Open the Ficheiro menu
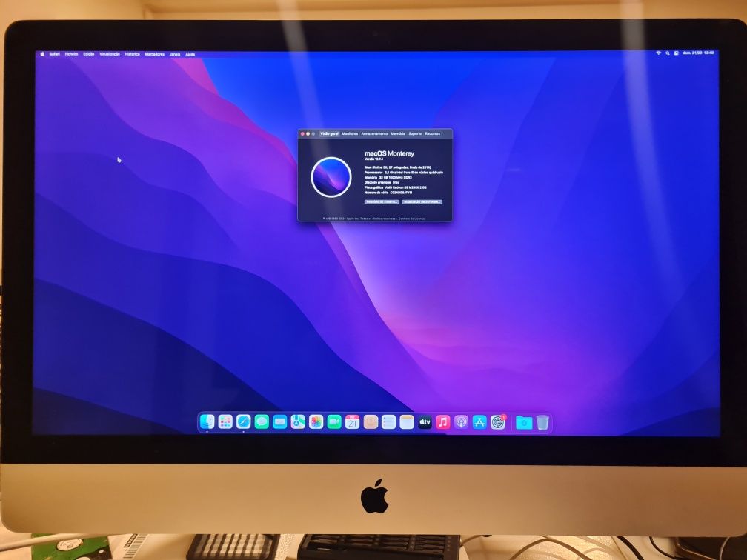The height and width of the screenshot is (560, 747). (x=71, y=54)
